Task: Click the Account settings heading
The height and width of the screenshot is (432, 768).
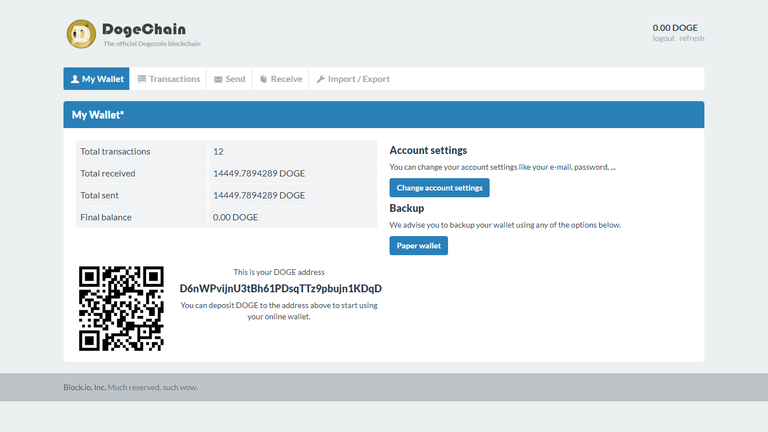Action: coord(428,150)
